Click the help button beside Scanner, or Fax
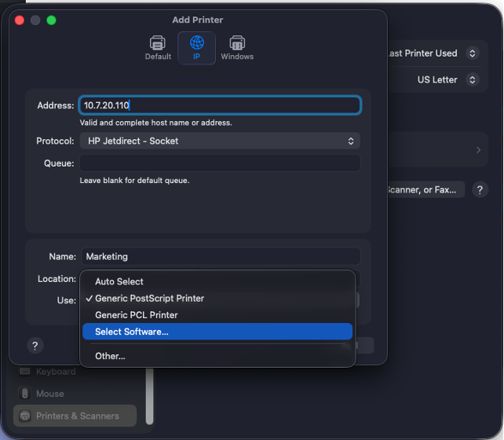 point(480,189)
